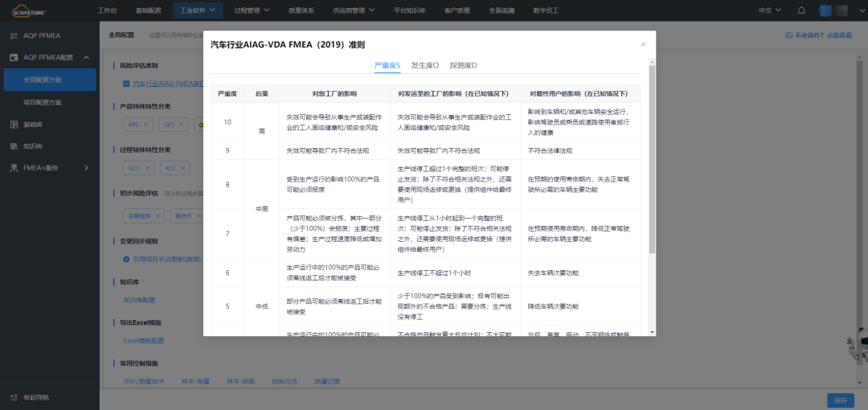Expand the 过程管理 dropdown menu
Screen dimensions: 868x410
252,10
